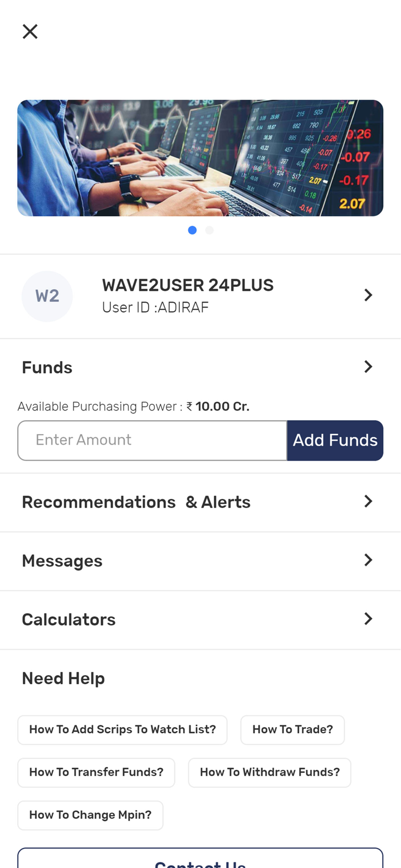Expand Messages using the right chevron
Image resolution: width=401 pixels, height=868 pixels.
click(368, 560)
